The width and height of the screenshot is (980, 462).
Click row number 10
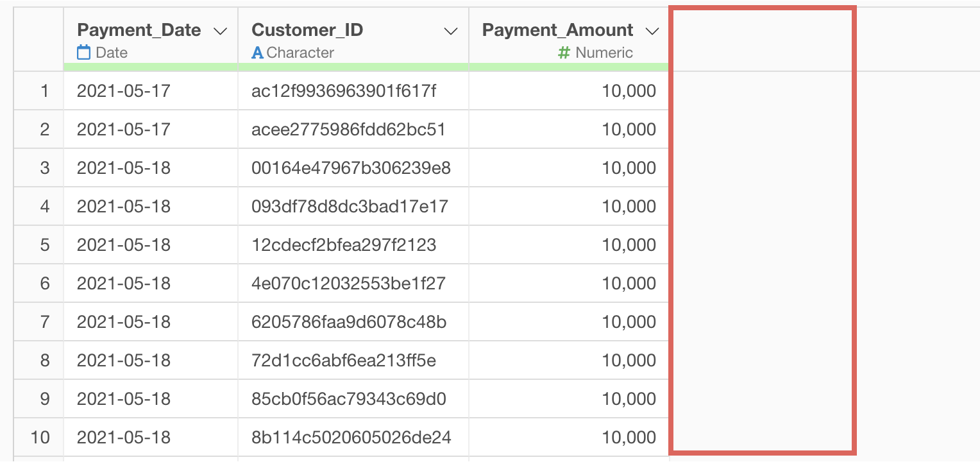40,438
